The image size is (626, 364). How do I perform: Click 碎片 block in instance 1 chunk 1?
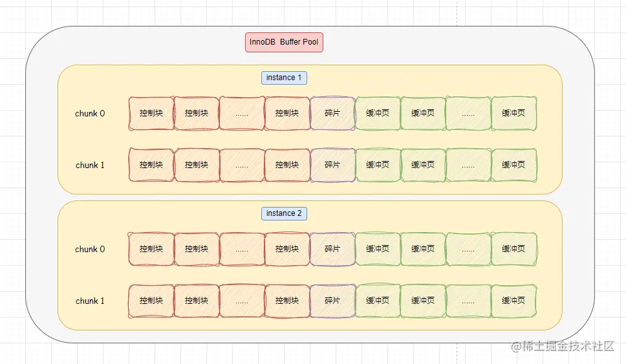tap(332, 166)
